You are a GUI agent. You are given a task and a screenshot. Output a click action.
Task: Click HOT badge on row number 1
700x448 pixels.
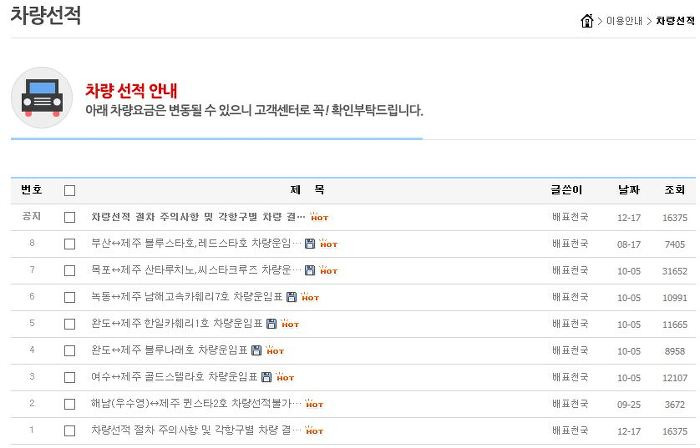[x=314, y=431]
